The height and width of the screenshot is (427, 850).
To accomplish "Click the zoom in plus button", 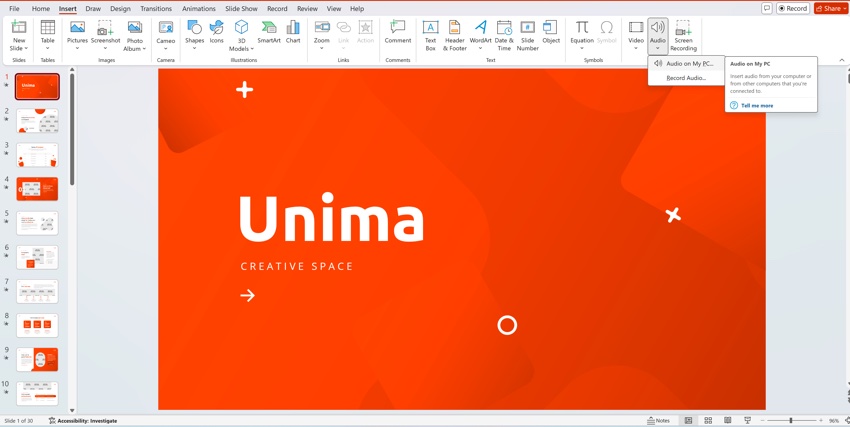I will [821, 420].
